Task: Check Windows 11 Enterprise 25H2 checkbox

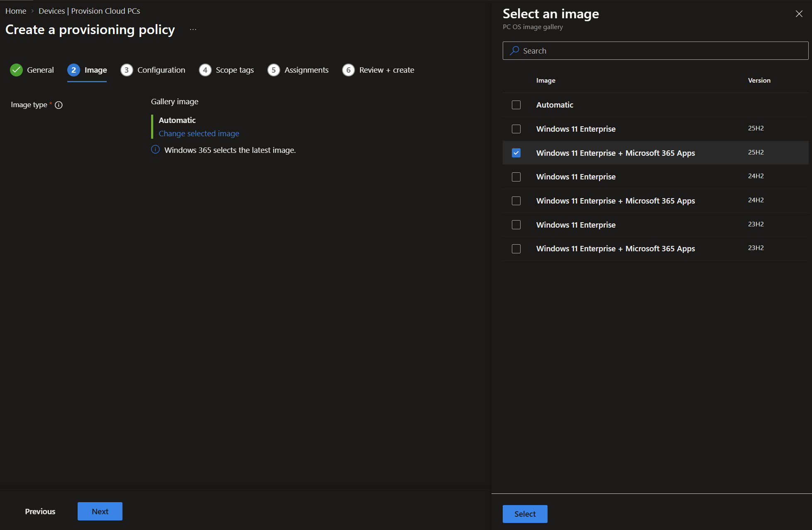Action: 516,129
